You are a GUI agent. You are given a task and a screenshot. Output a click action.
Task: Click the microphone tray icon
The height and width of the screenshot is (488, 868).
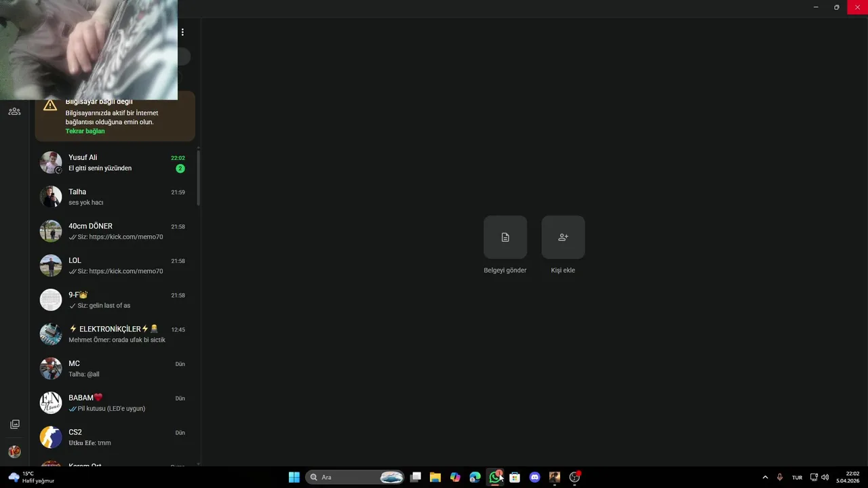pos(780,477)
